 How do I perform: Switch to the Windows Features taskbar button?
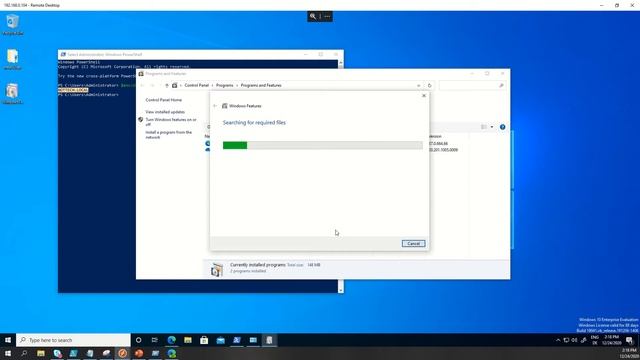(x=269, y=340)
